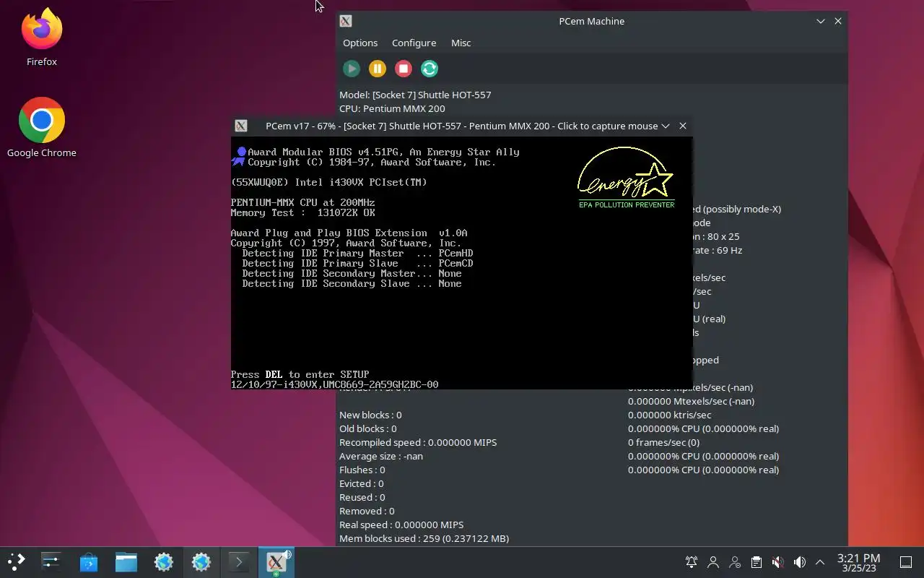Click 'Old blocks : 0' status line
924x578 pixels.
click(368, 428)
